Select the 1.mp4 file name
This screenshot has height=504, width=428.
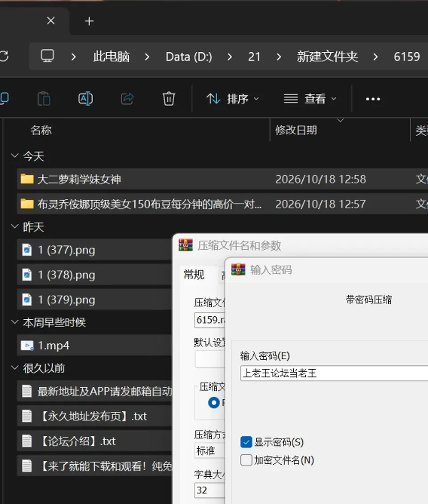click(x=53, y=346)
